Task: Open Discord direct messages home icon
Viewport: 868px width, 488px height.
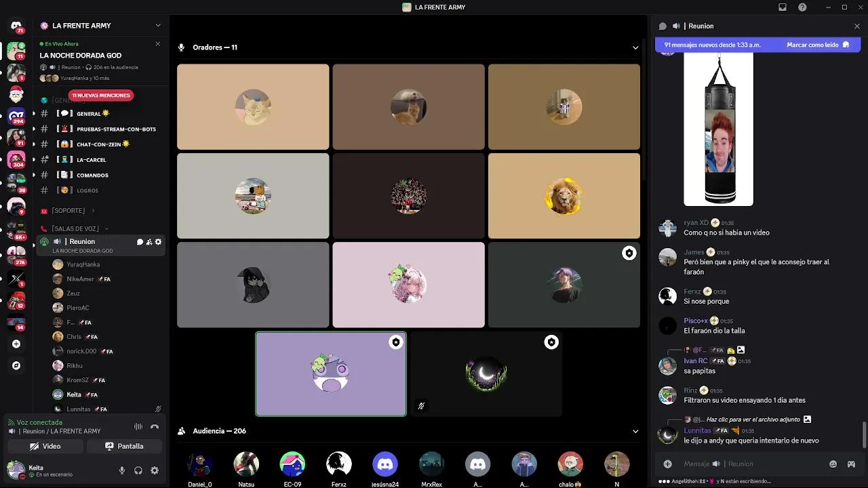Action: point(16,26)
